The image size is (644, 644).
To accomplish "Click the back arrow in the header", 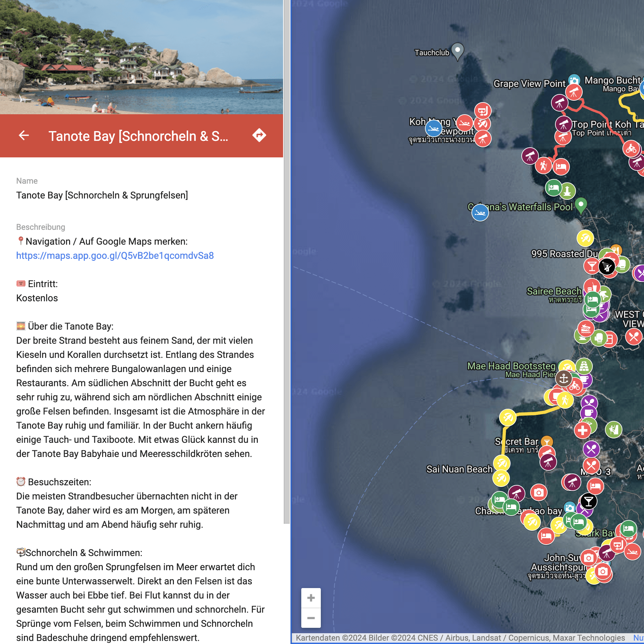I will click(x=24, y=135).
